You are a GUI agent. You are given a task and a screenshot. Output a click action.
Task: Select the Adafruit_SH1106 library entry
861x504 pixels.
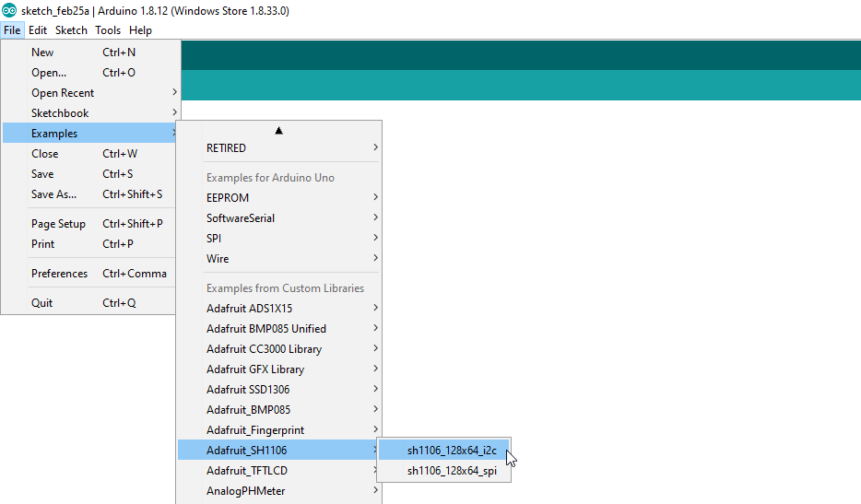click(x=277, y=451)
